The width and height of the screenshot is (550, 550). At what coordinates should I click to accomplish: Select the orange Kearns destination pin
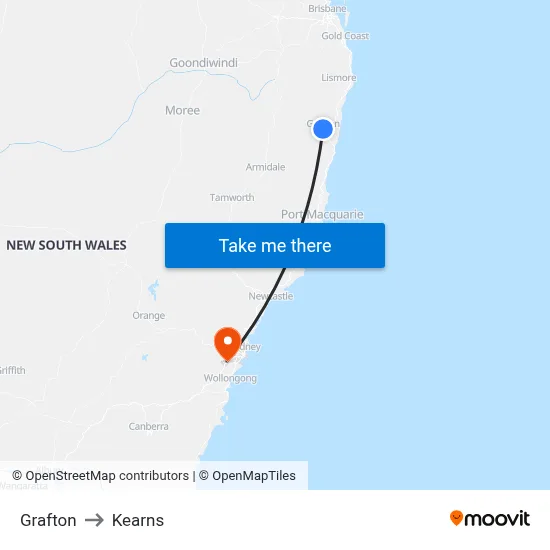[x=227, y=344]
